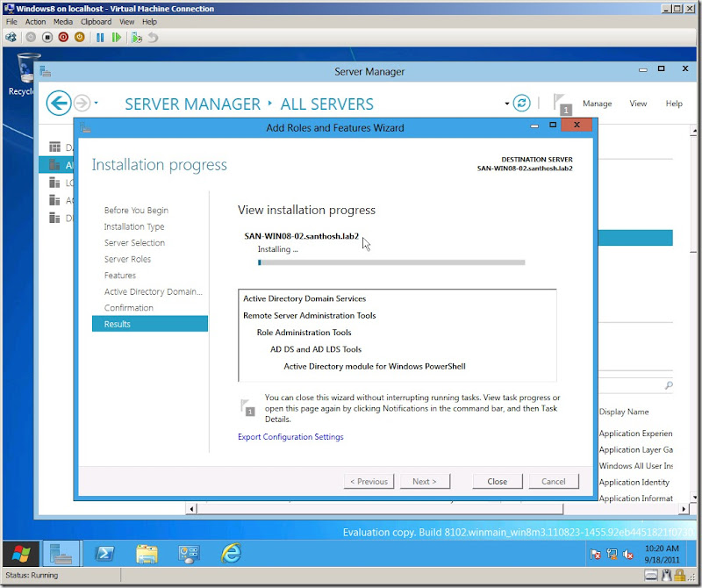Open the VM Connection View menu
The image size is (702, 588).
click(126, 21)
